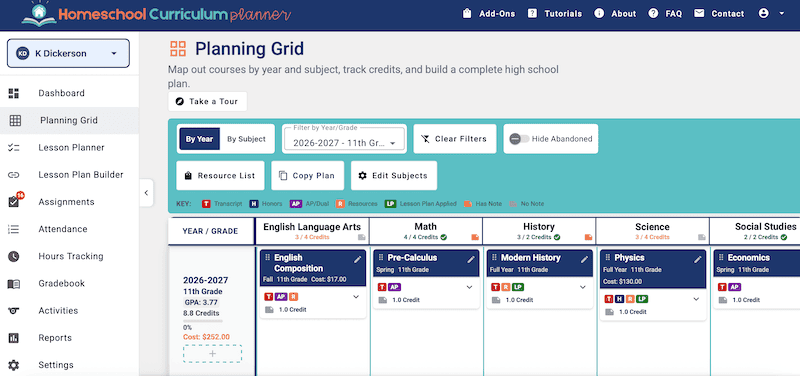
Task: Open the user account avatar icon
Action: pyautogui.click(x=763, y=14)
